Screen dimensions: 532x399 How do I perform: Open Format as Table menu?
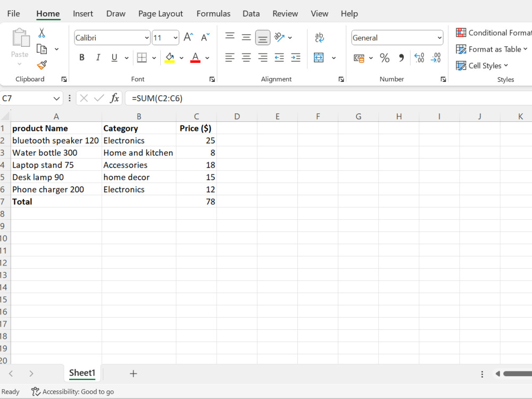[492, 49]
